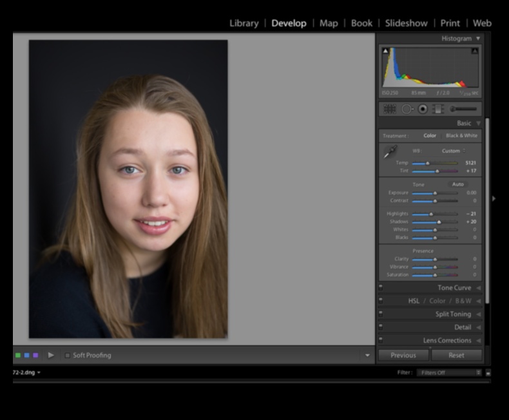
Task: Switch to the Library module
Action: (x=244, y=23)
